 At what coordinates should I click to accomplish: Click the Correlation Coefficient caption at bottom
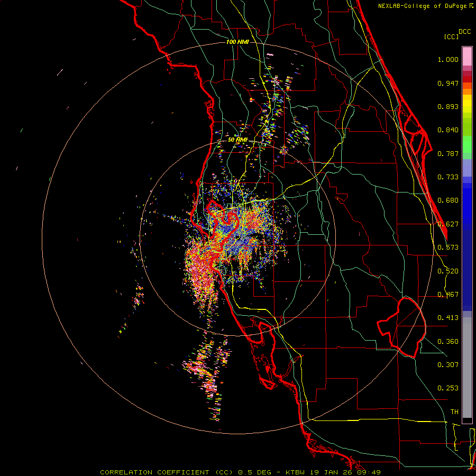(240, 472)
